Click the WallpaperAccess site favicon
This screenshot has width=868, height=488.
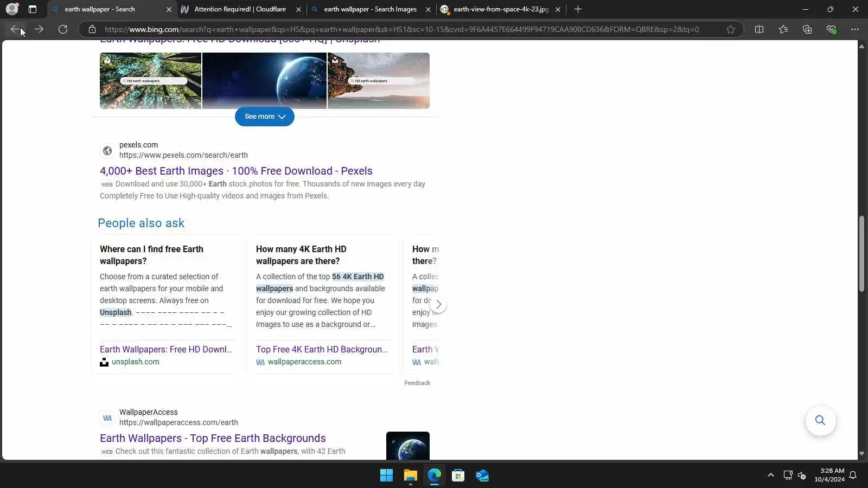tap(107, 418)
